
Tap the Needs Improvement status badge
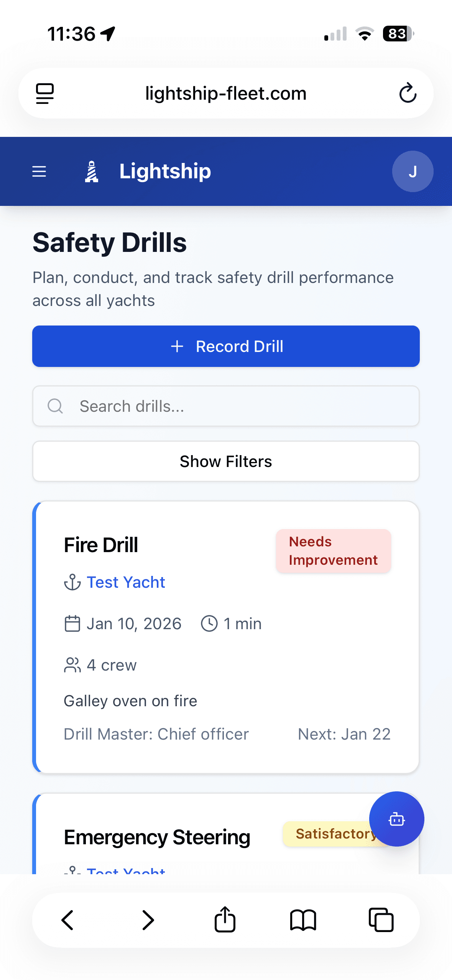[x=333, y=551]
